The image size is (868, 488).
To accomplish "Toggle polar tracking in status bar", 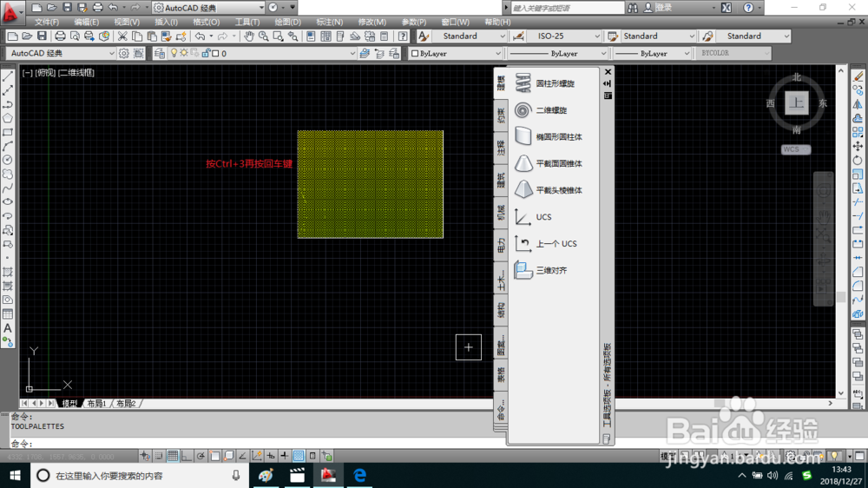I will (201, 456).
